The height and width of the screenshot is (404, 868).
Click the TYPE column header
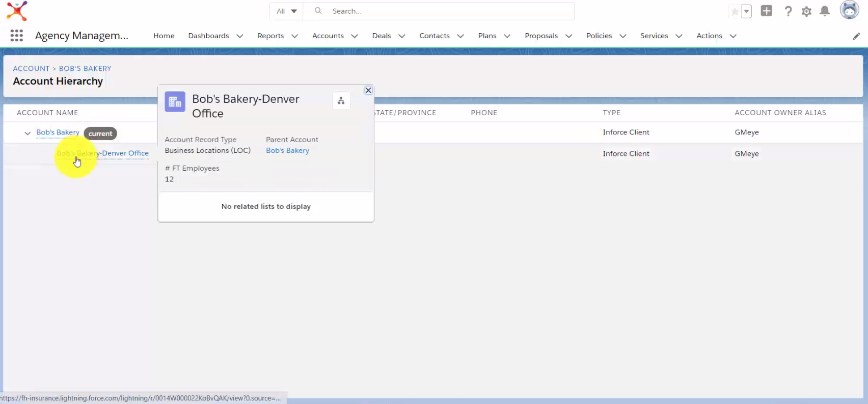612,113
